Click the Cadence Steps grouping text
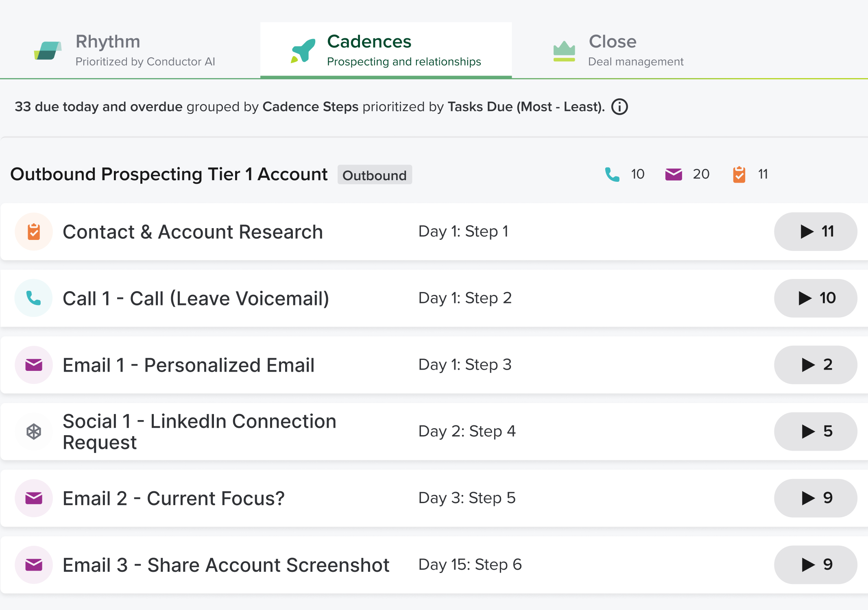Image resolution: width=868 pixels, height=610 pixels. point(311,107)
